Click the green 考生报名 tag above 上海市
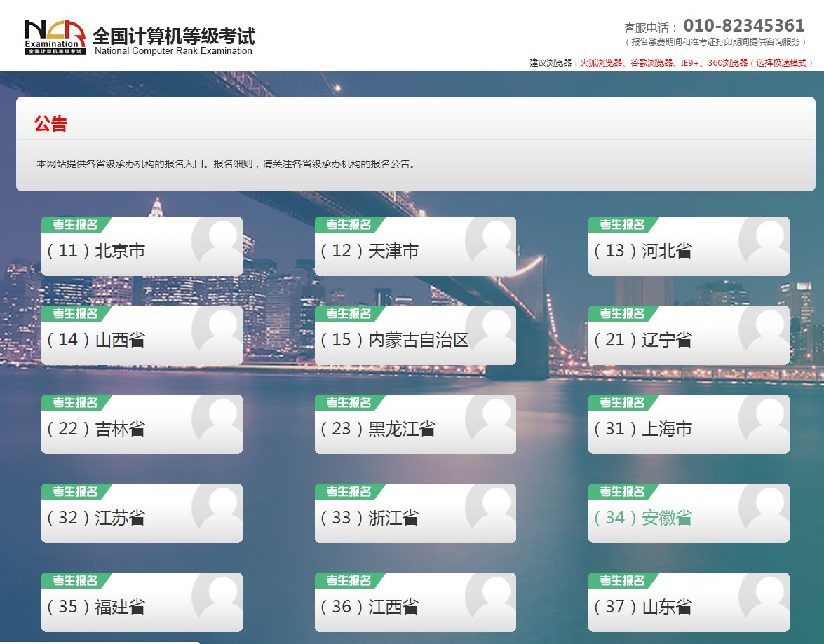824x644 pixels. coord(622,402)
